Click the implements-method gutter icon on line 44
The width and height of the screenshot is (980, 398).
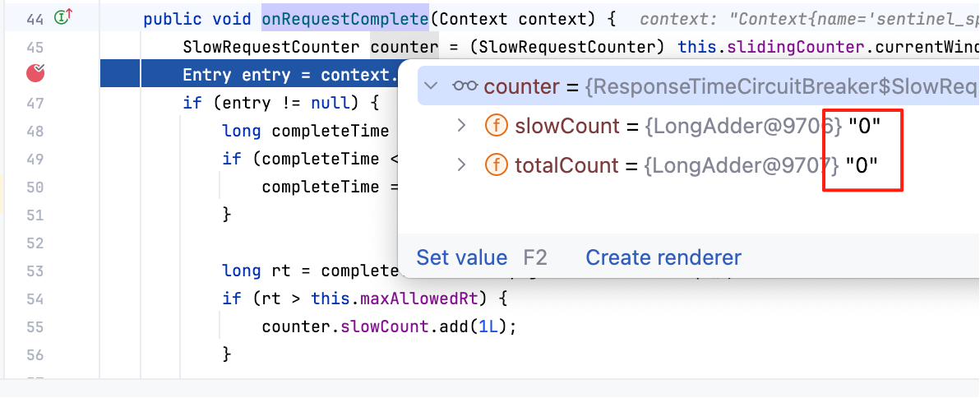(x=63, y=17)
